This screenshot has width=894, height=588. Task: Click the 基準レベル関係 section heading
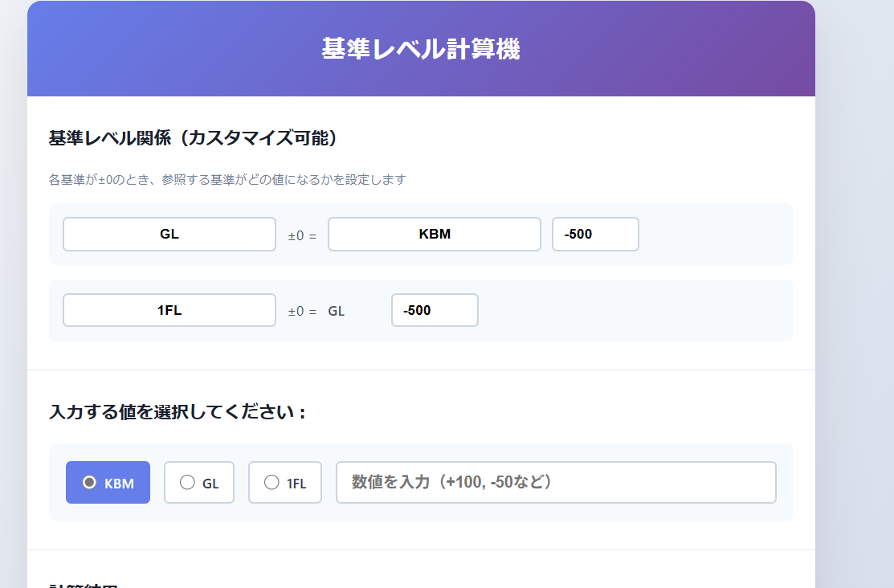click(193, 138)
